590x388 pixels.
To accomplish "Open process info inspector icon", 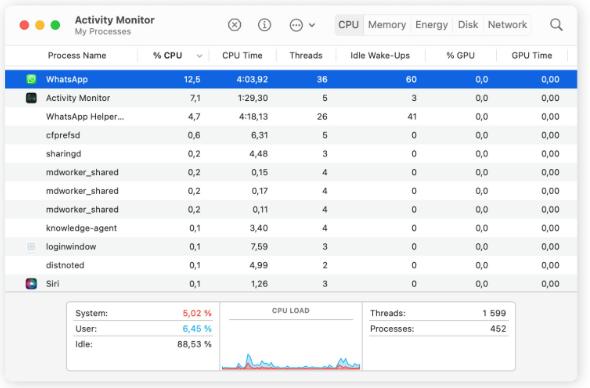I will click(264, 25).
